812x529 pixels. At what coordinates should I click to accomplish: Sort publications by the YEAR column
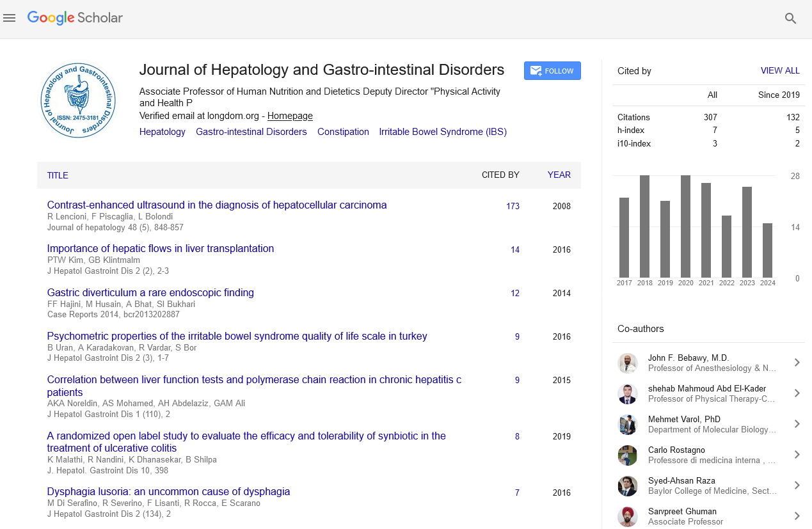pyautogui.click(x=559, y=175)
